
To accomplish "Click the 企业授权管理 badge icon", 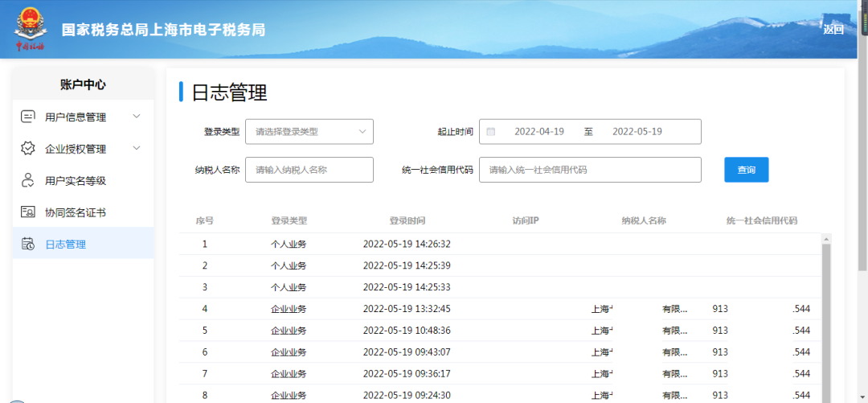I will pyautogui.click(x=27, y=149).
